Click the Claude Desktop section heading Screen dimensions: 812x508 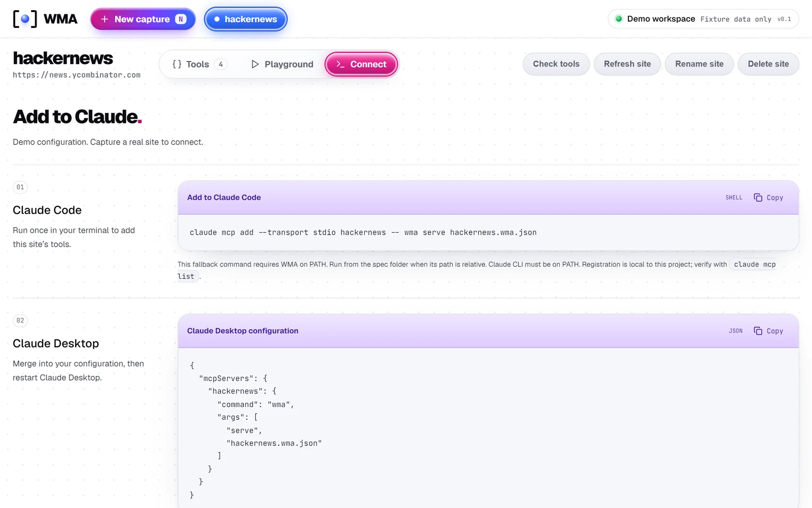(x=56, y=343)
